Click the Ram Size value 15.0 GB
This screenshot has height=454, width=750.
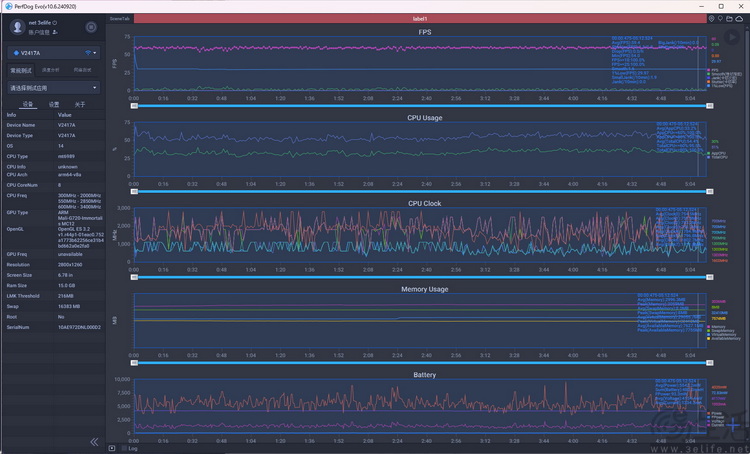coord(66,286)
